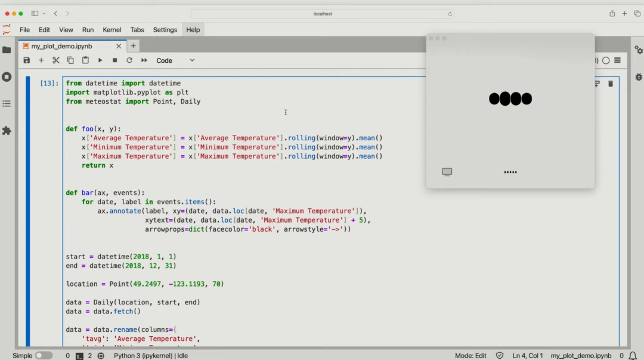Click the screen icon in floating window
The height and width of the screenshot is (360, 644).
pos(447,171)
